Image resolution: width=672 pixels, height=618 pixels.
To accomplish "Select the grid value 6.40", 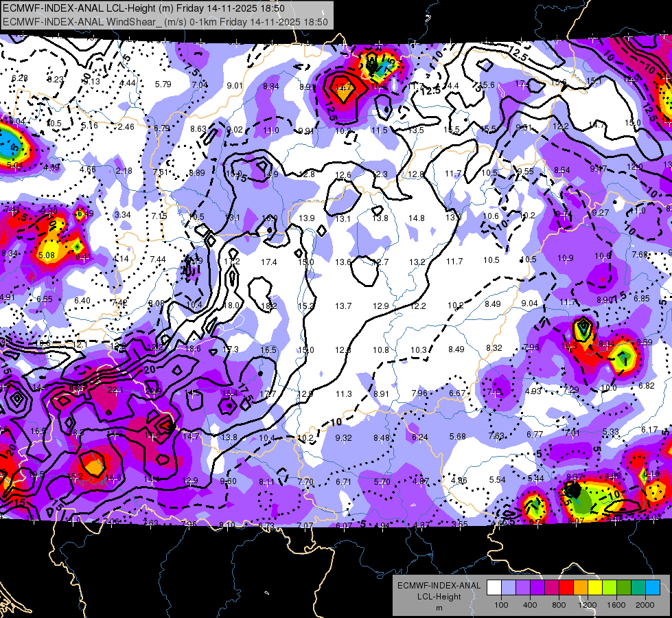I will (82, 300).
